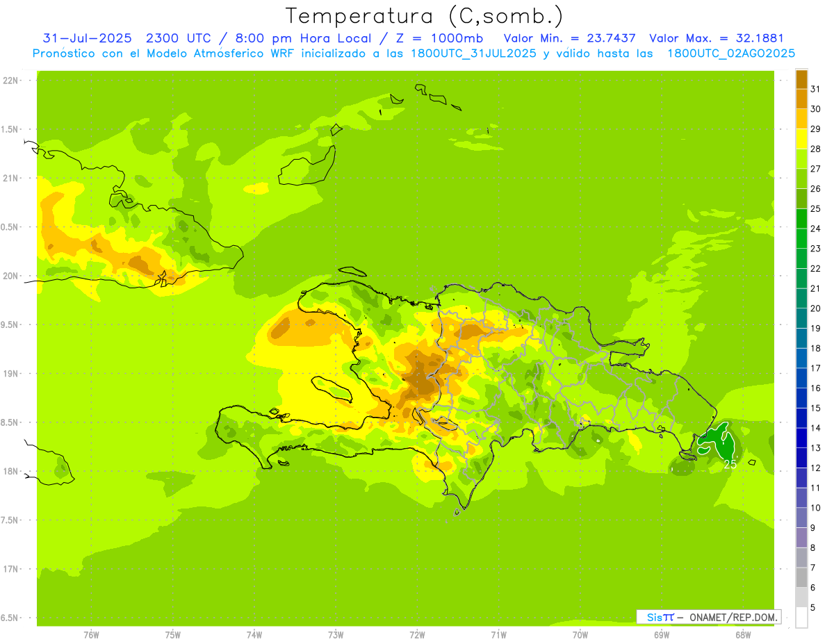This screenshot has height=644, width=834.
Task: Click the '22N' latitude axis label
Action: click(10, 80)
